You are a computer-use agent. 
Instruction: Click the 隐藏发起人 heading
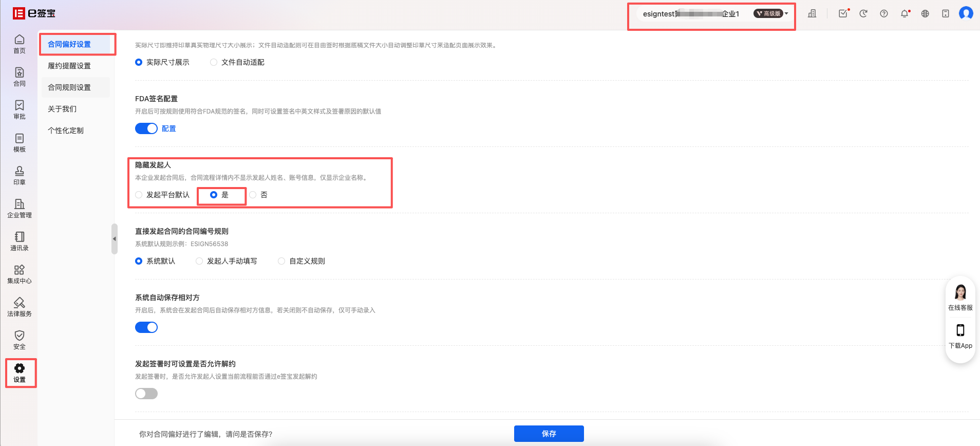click(x=153, y=165)
